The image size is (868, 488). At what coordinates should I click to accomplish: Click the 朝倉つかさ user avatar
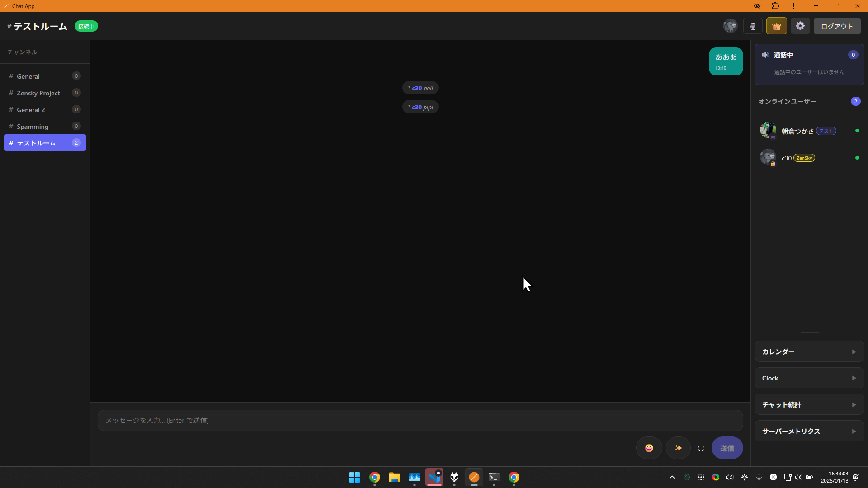768,131
